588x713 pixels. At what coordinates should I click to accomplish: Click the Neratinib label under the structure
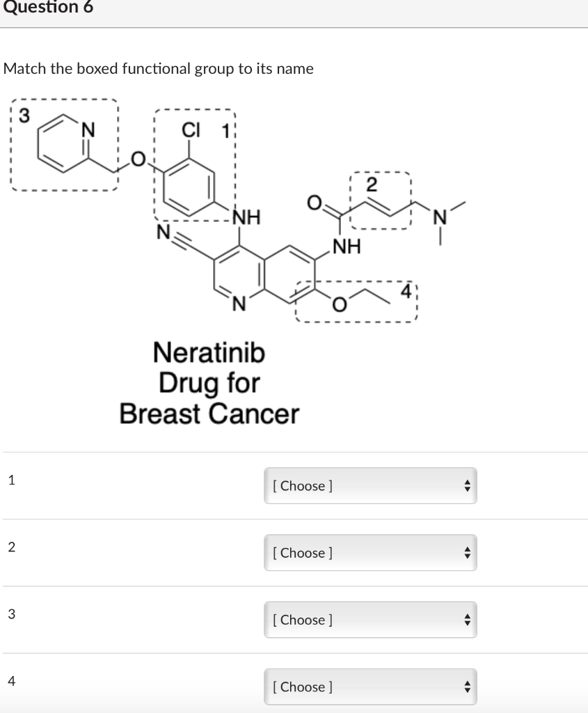pos(209,353)
